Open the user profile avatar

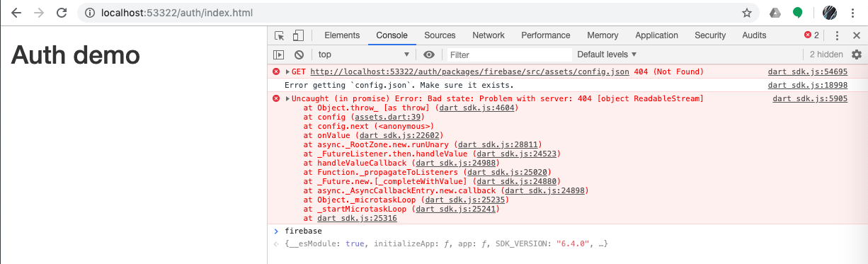pos(830,13)
